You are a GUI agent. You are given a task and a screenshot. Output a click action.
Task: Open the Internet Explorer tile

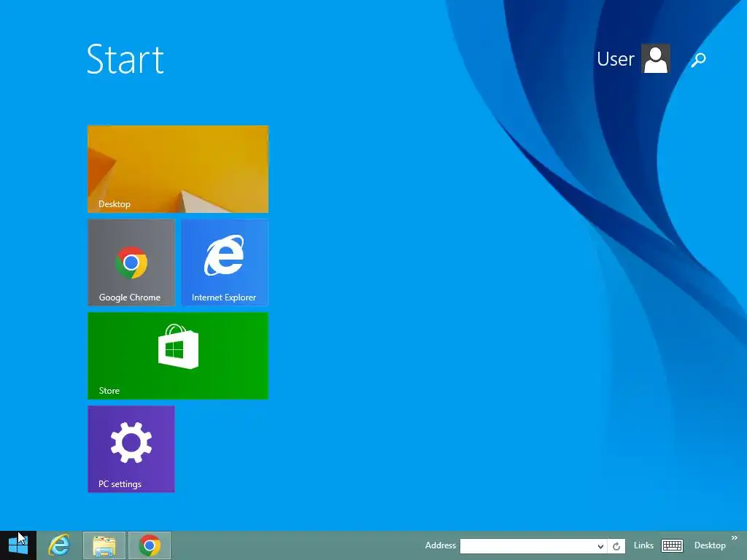[x=225, y=262]
